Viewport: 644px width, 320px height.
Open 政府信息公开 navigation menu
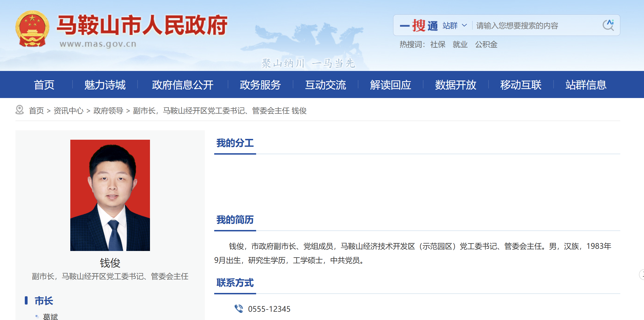[x=183, y=85]
